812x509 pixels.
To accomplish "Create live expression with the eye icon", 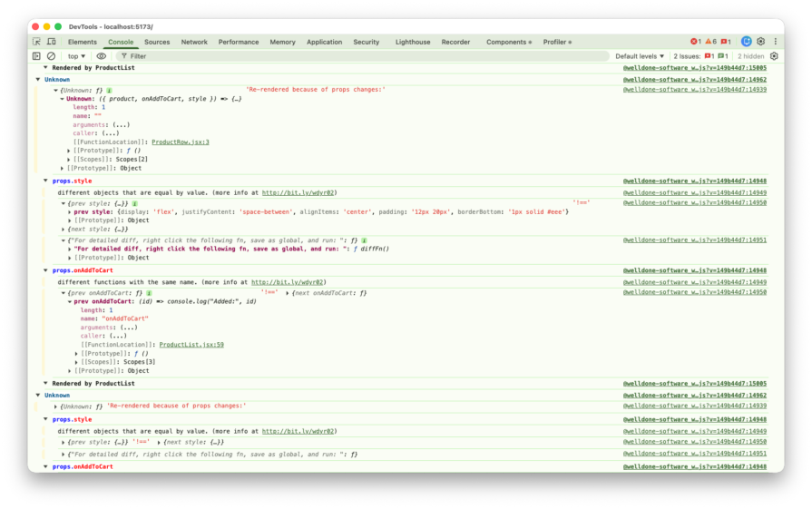I will pos(102,56).
